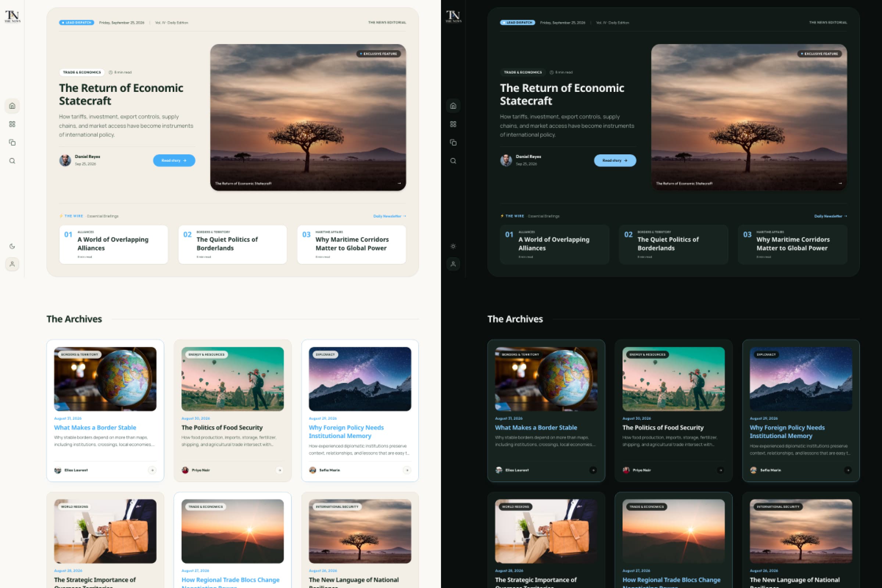
Task: Switch to light mode via sun icon
Action: [x=453, y=246]
